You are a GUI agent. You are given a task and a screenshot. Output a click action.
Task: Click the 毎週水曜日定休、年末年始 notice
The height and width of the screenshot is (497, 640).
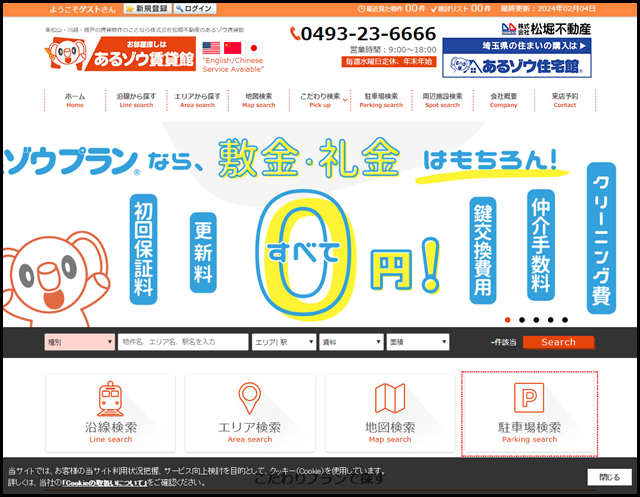pyautogui.click(x=389, y=62)
